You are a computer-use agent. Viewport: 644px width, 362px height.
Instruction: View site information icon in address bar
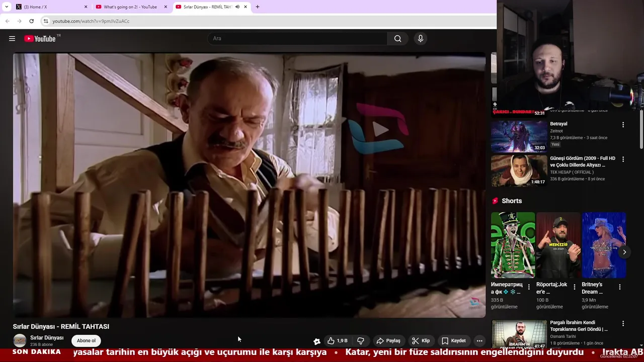point(46,21)
